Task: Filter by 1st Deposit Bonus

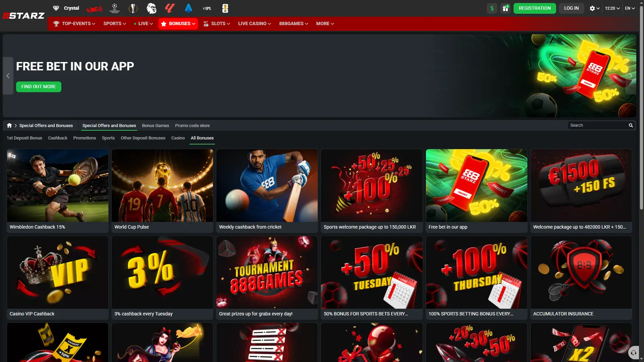Action: coord(24,138)
